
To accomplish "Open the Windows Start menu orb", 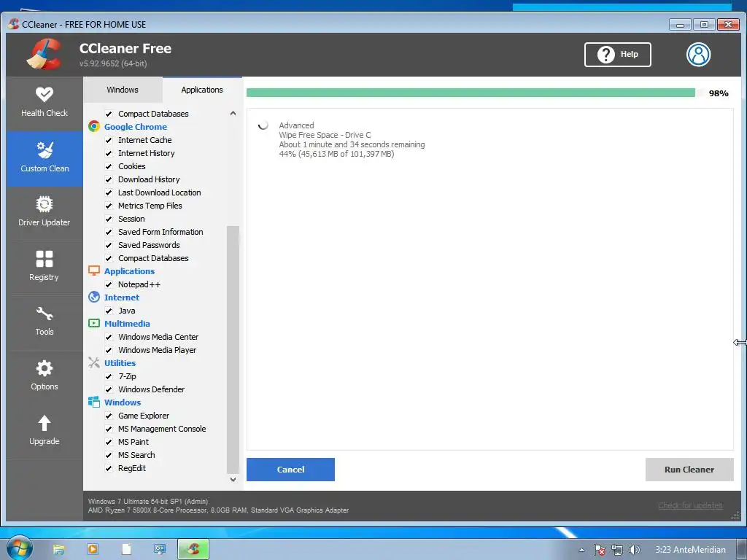I will tap(19, 548).
